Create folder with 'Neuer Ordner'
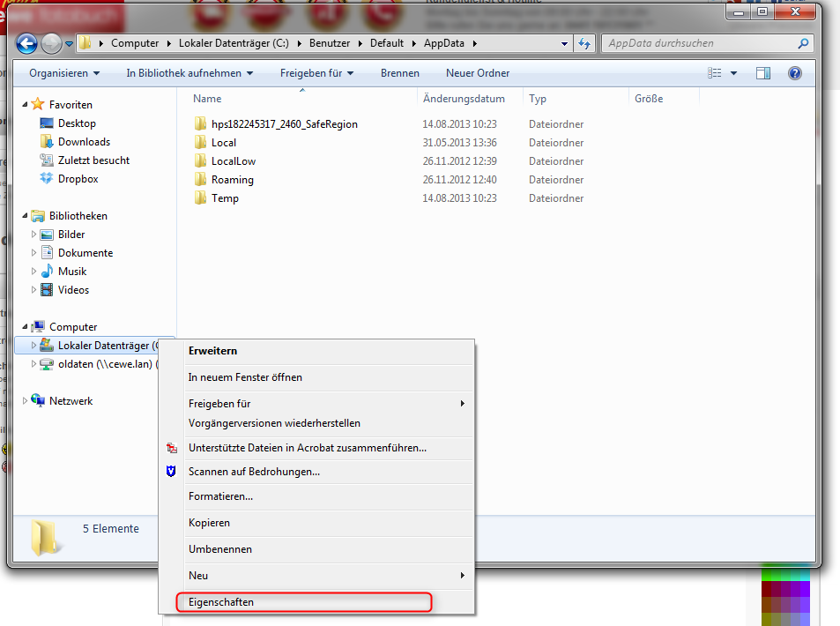Image resolution: width=840 pixels, height=626 pixels. [478, 73]
